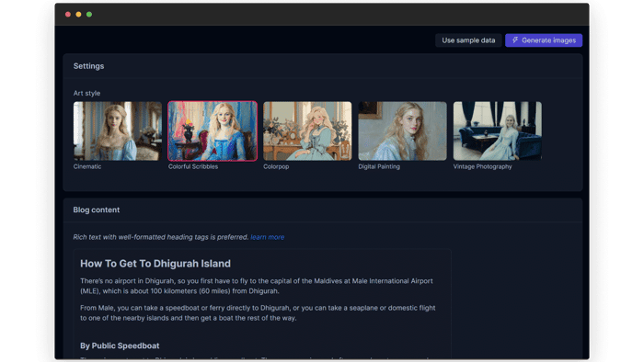The image size is (644, 362).
Task: Click the Colorpop label text
Action: pyautogui.click(x=276, y=166)
